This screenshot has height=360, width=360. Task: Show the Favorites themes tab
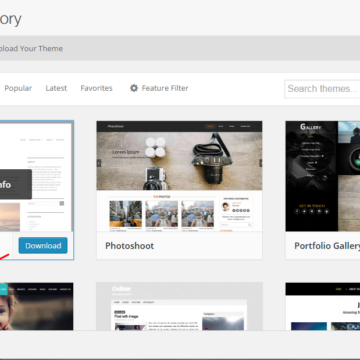click(96, 88)
